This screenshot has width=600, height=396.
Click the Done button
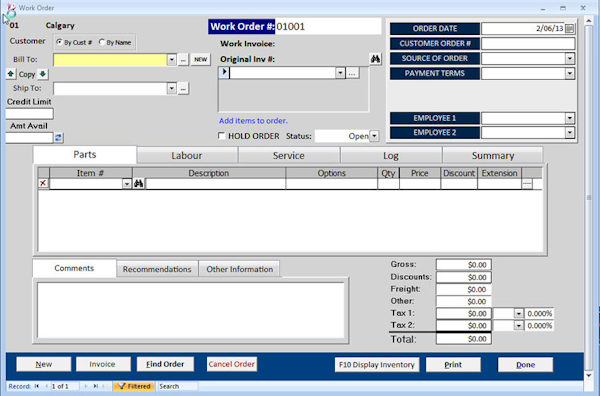525,365
